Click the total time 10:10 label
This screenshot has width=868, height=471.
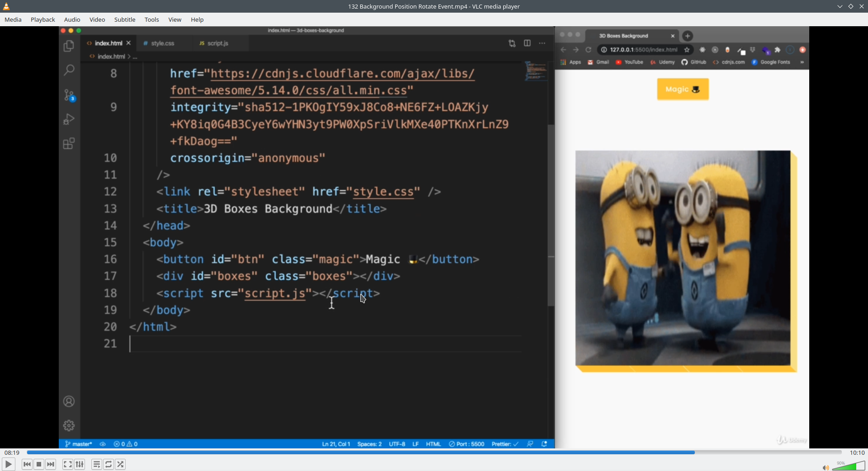coord(857,452)
